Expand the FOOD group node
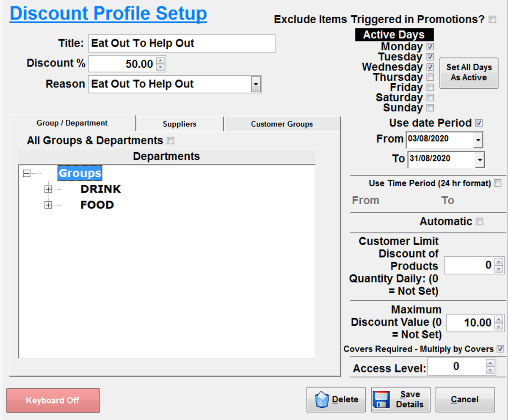This screenshot has height=420, width=508. (x=48, y=205)
